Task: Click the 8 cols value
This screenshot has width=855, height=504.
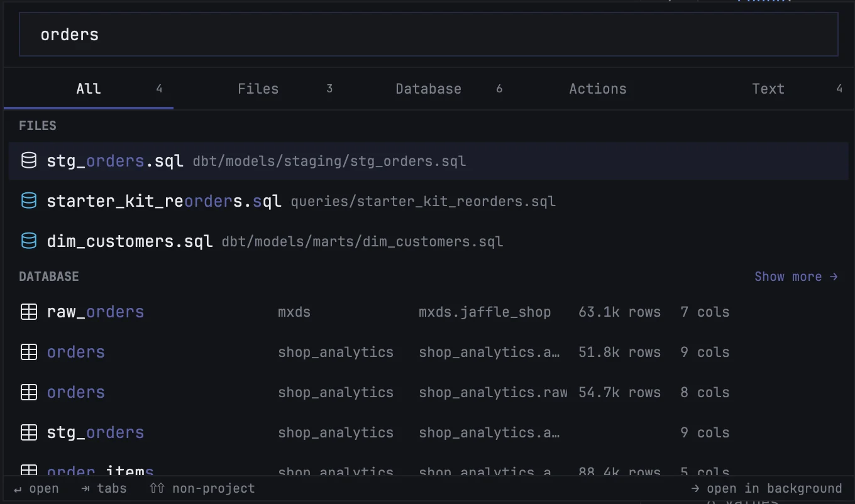Action: [x=705, y=392]
